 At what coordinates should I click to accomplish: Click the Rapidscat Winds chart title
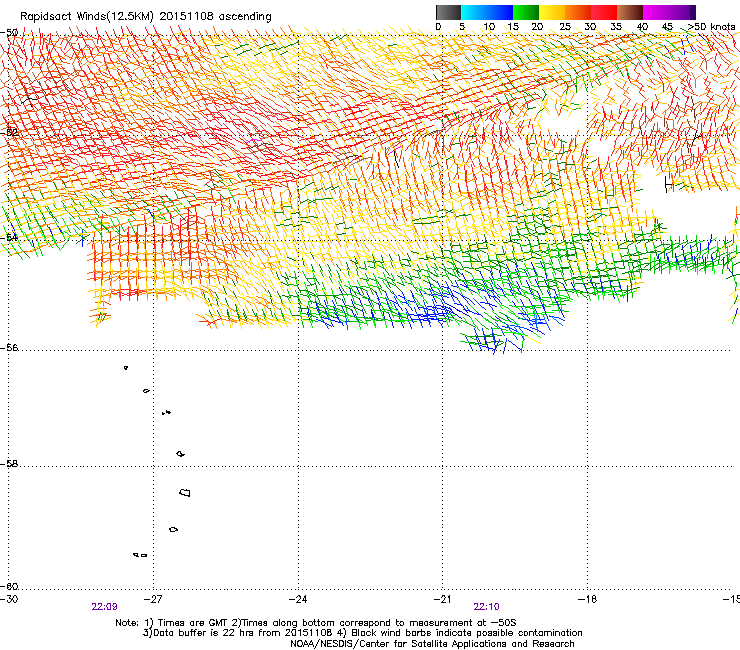tap(146, 17)
